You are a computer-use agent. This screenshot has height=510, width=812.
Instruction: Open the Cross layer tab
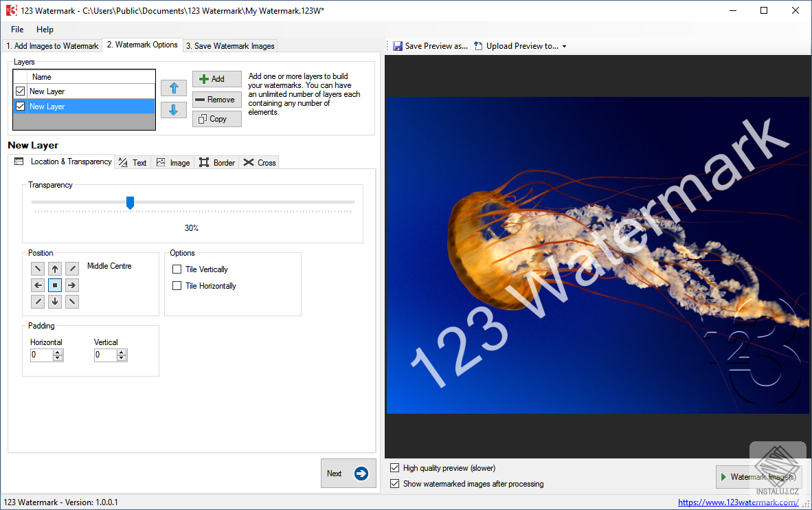[260, 162]
